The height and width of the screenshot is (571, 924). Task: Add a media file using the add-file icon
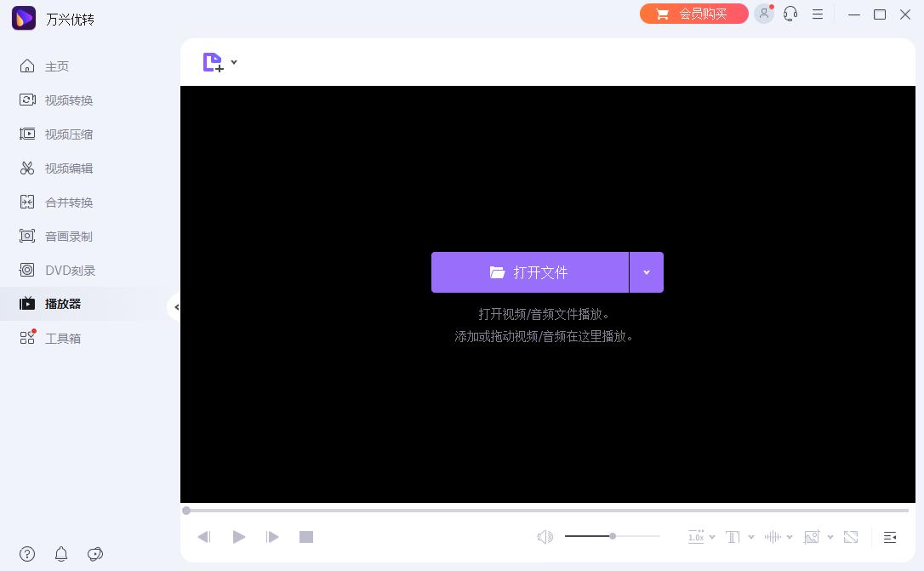(x=213, y=62)
